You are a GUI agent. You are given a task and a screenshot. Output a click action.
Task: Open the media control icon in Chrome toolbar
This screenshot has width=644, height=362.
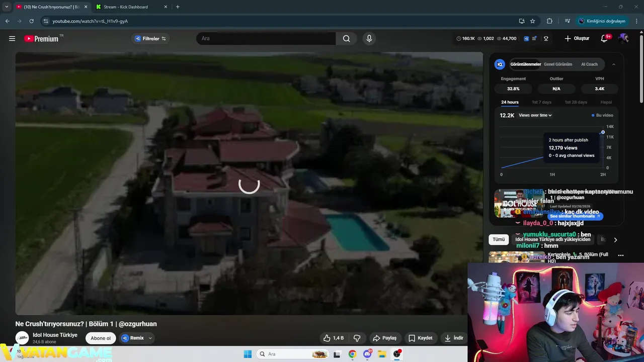click(x=568, y=21)
